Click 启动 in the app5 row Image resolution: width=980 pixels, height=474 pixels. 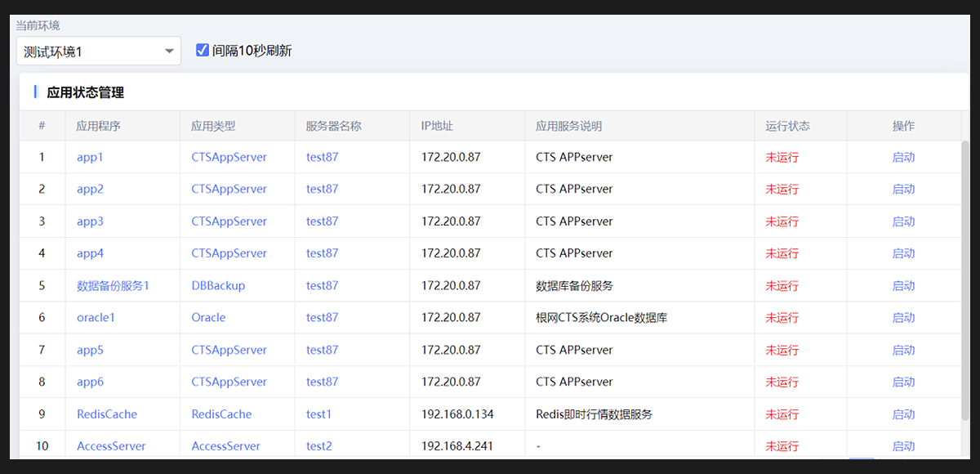coord(903,350)
